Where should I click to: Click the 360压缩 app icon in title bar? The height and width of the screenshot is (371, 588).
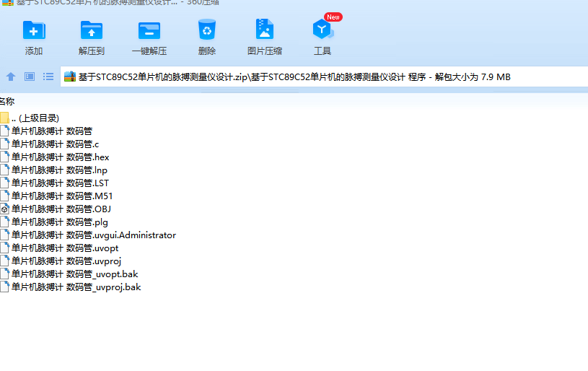[x=7, y=2]
